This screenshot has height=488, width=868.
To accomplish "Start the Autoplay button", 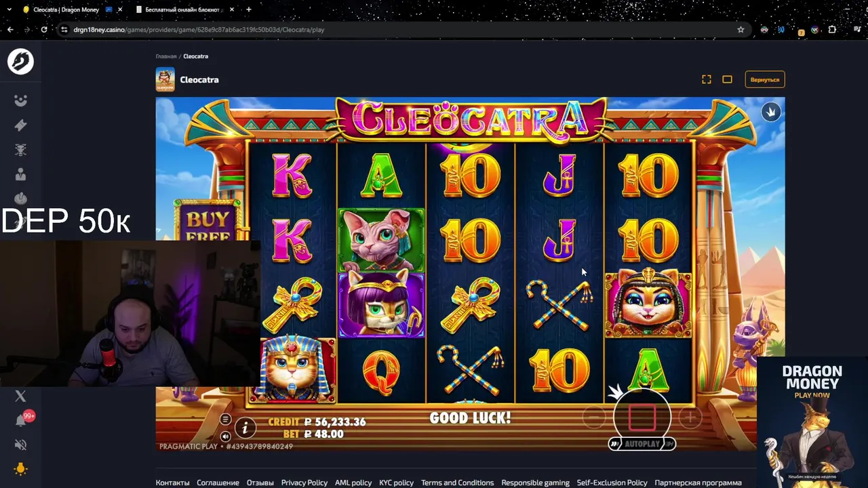I will [642, 444].
